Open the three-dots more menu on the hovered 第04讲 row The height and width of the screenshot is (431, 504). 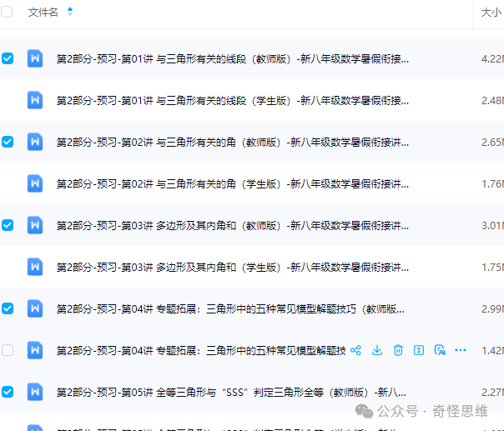tap(461, 350)
